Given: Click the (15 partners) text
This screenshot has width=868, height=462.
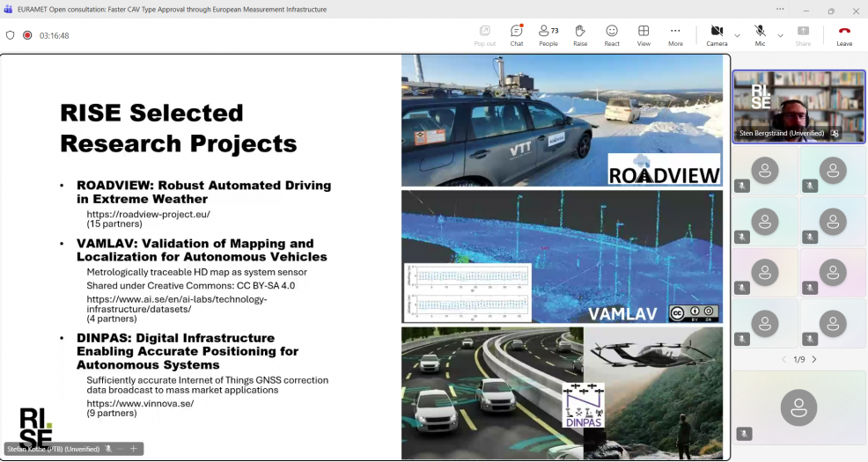Looking at the screenshot, I should [x=114, y=224].
